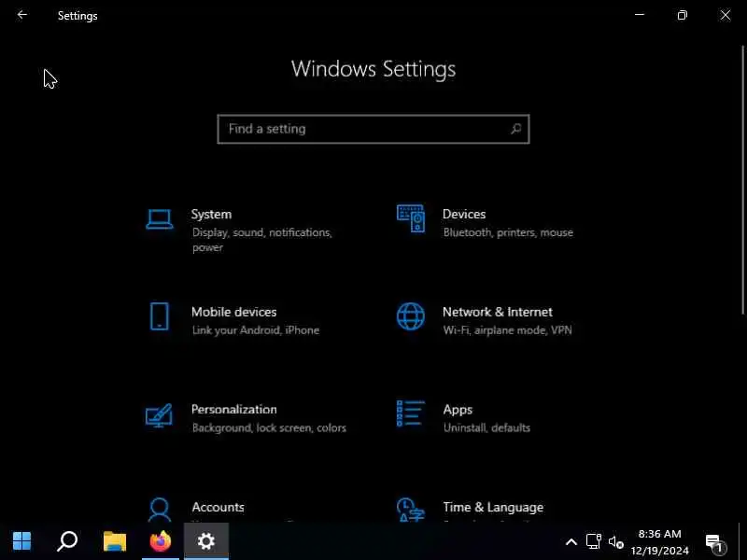Open the System category label
This screenshot has width=747, height=560.
coord(212,215)
